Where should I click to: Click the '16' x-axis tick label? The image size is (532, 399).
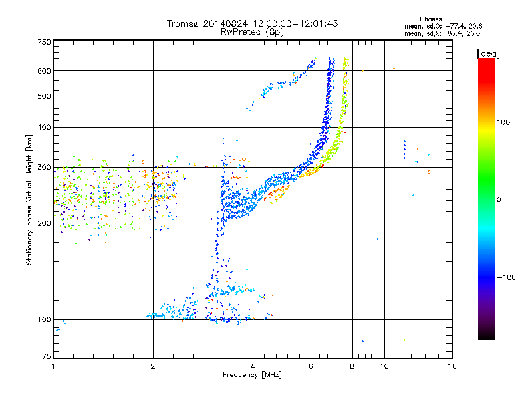452,366
